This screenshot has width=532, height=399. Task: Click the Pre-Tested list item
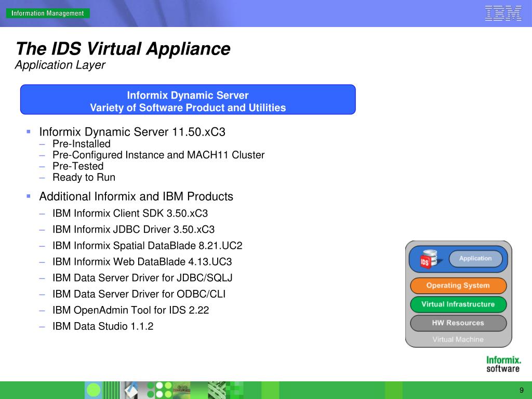click(78, 166)
